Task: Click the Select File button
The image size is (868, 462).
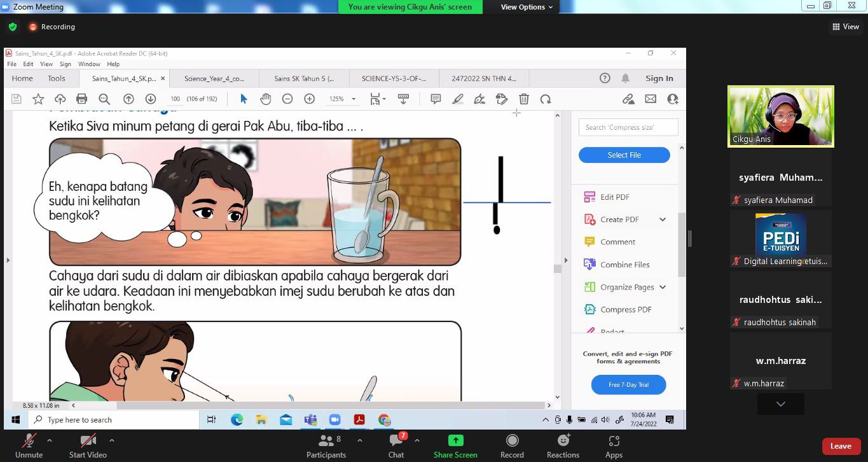Action: pyautogui.click(x=624, y=155)
